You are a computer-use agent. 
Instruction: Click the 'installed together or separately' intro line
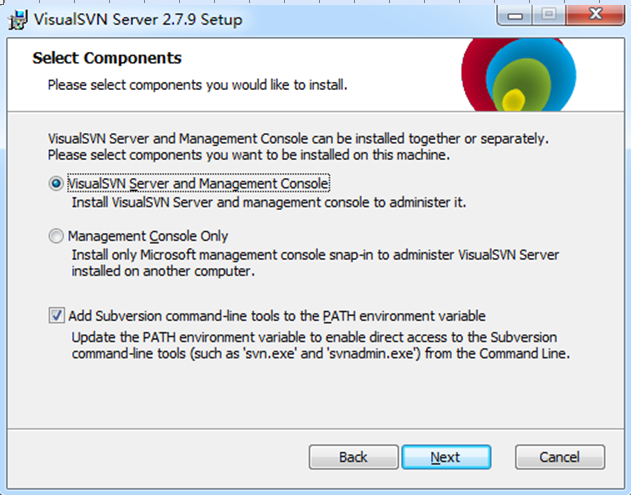tap(300, 138)
